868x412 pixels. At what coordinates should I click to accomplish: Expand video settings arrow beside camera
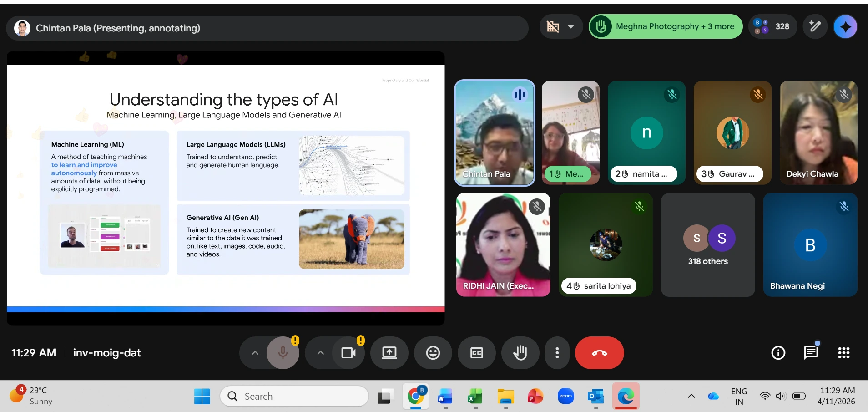(321, 353)
